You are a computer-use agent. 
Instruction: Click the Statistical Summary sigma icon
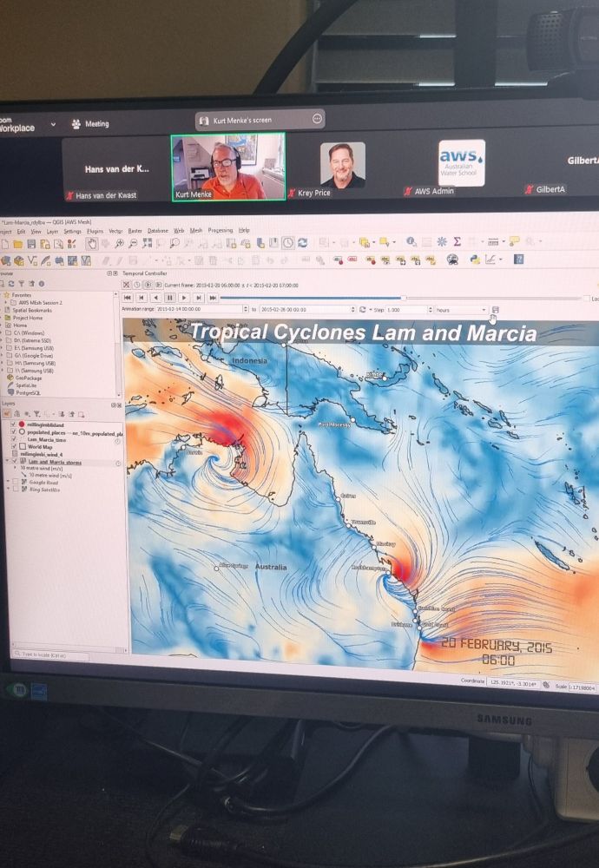pos(457,241)
